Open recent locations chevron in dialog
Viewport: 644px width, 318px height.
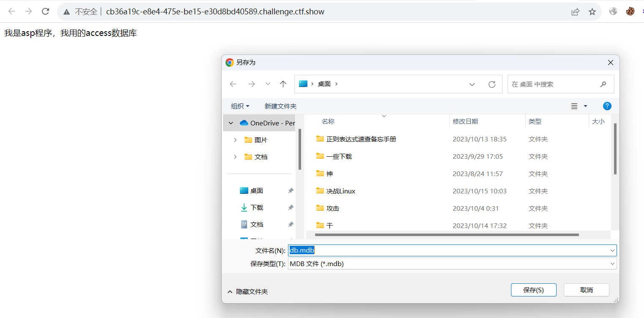click(268, 84)
